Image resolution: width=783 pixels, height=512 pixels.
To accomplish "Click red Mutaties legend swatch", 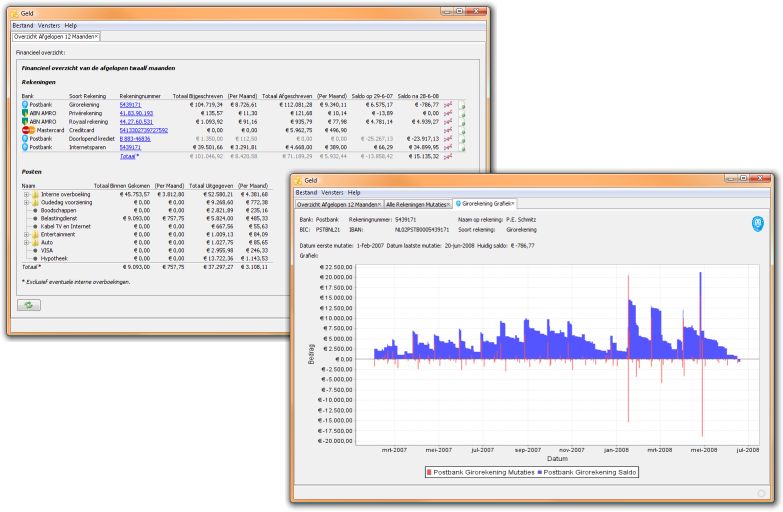I will 429,473.
